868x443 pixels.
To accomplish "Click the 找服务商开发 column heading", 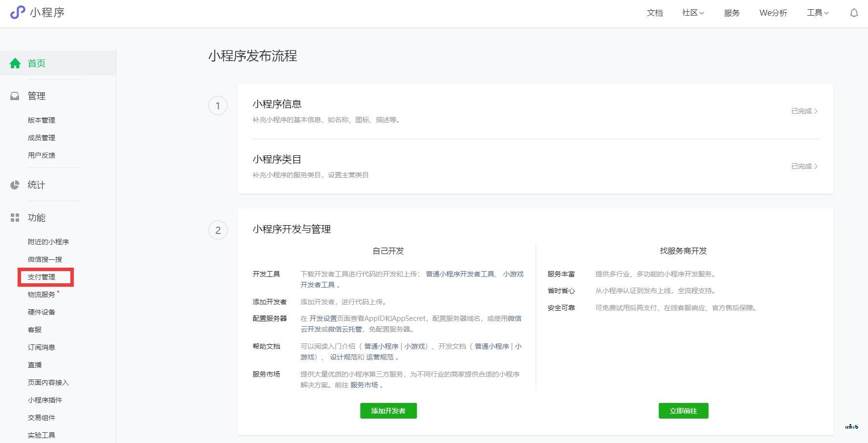I will [x=683, y=251].
